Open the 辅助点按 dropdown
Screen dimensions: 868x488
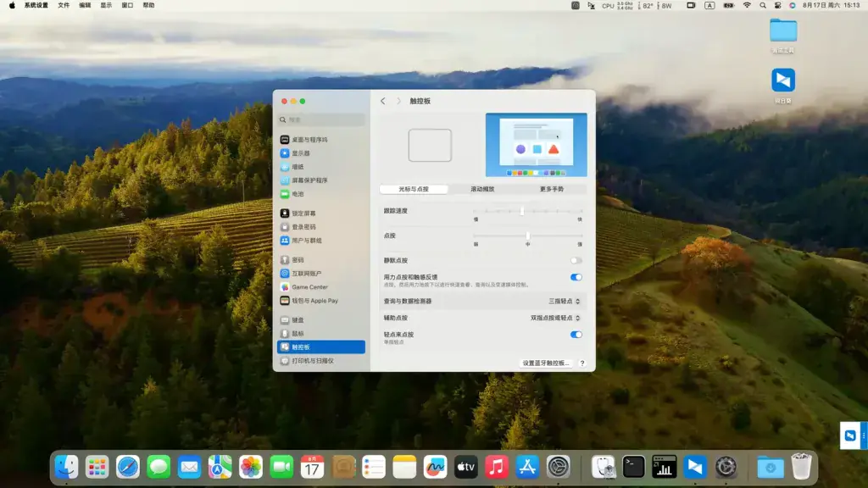[555, 319]
